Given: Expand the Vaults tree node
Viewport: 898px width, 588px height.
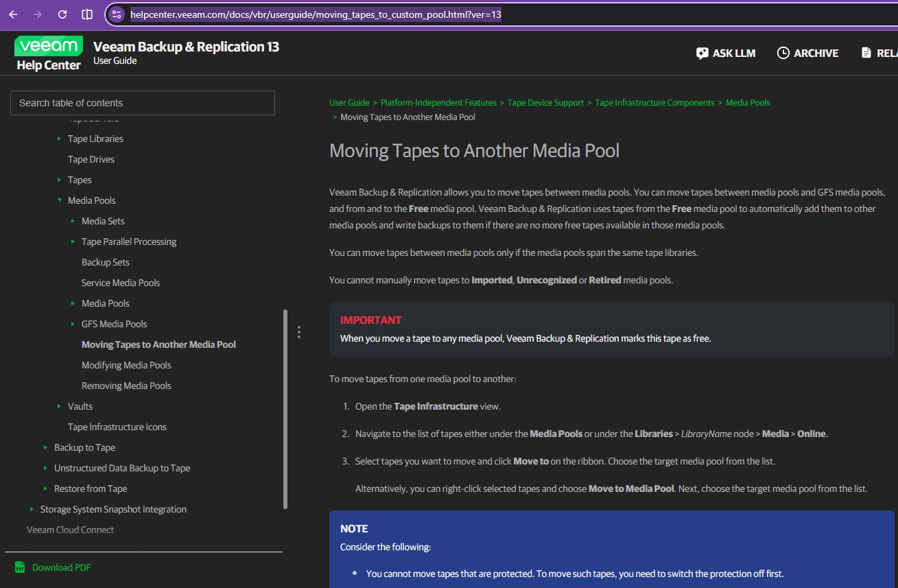Looking at the screenshot, I should (60, 406).
